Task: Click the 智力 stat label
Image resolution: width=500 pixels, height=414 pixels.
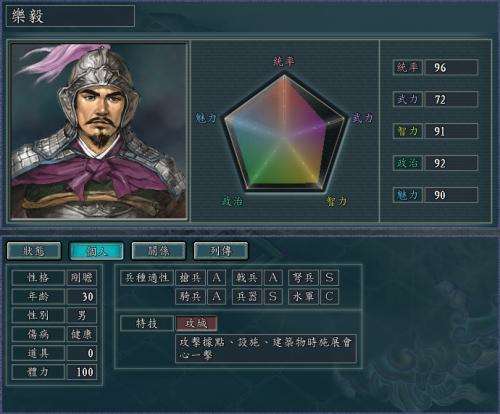Action: click(x=408, y=131)
